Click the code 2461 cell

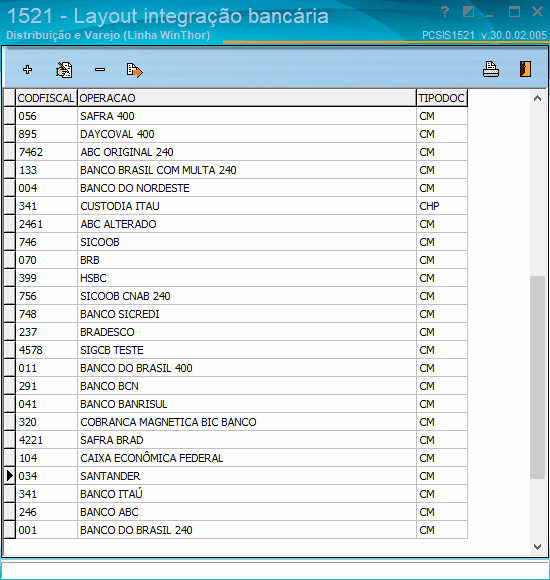point(46,224)
